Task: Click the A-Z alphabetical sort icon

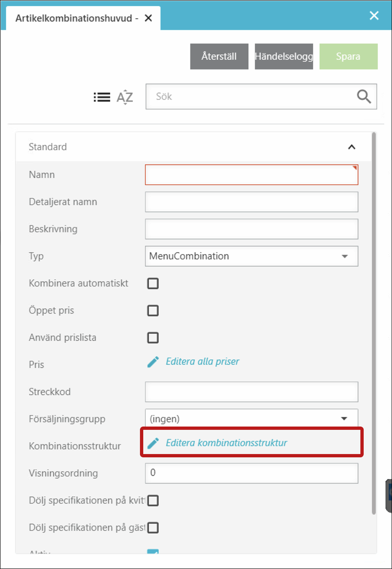Action: click(125, 97)
